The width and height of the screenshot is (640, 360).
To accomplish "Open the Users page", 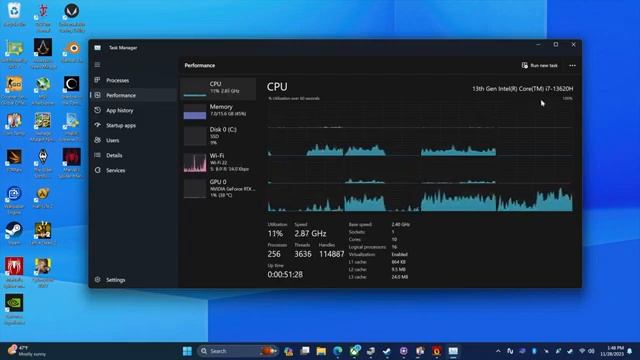I will [x=133, y=140].
